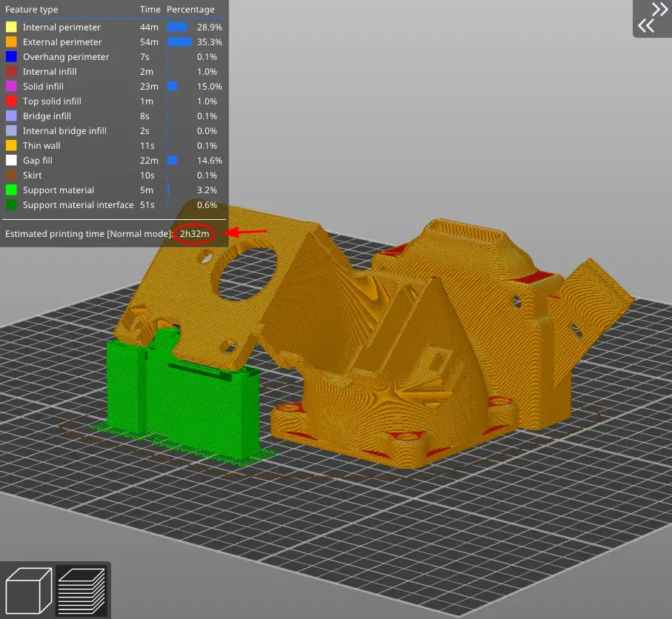
Task: Select the Internal bridge infill label
Action: [64, 130]
